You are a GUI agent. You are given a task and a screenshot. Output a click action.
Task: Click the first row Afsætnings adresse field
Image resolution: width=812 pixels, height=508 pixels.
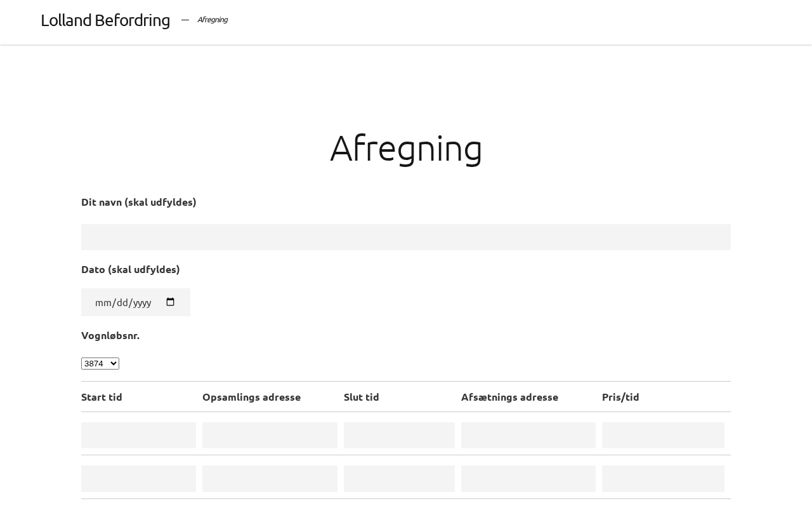[528, 436]
